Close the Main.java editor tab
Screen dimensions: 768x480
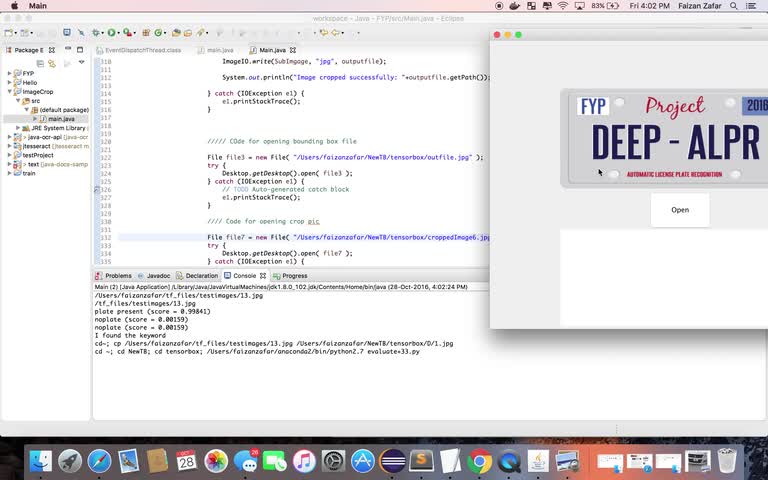coord(293,50)
